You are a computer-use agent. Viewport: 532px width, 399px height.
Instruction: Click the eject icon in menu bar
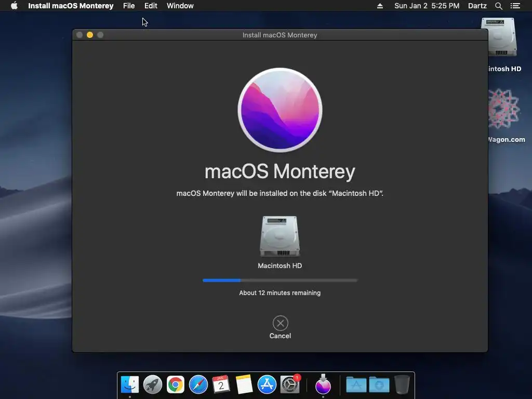380,6
